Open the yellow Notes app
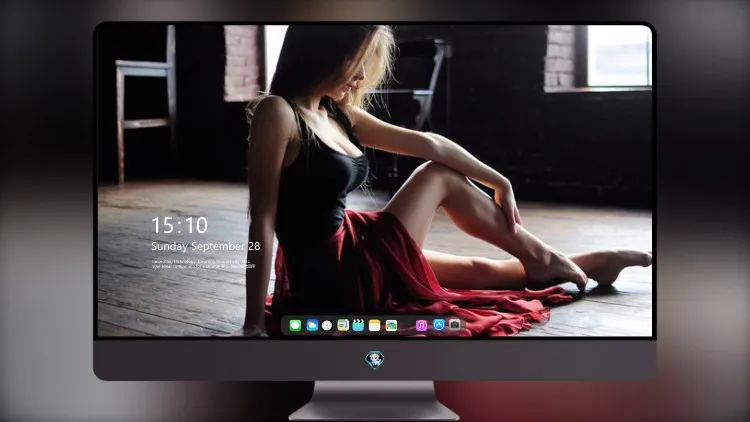This screenshot has height=422, width=750. click(375, 325)
